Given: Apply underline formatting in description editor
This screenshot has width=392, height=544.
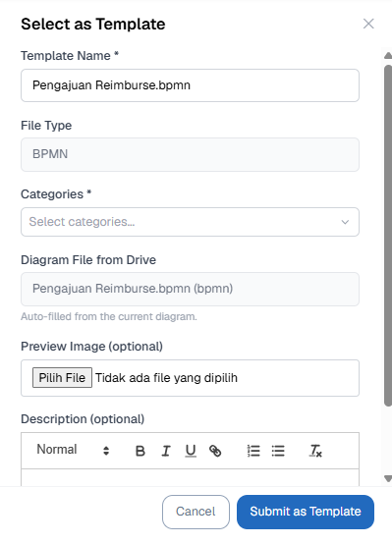Looking at the screenshot, I should coord(191,451).
